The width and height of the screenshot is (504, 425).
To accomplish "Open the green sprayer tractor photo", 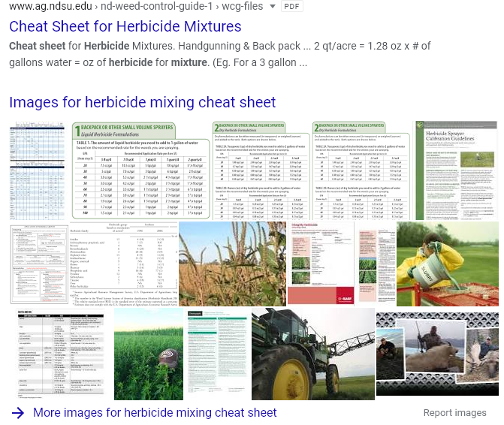I will (x=313, y=354).
